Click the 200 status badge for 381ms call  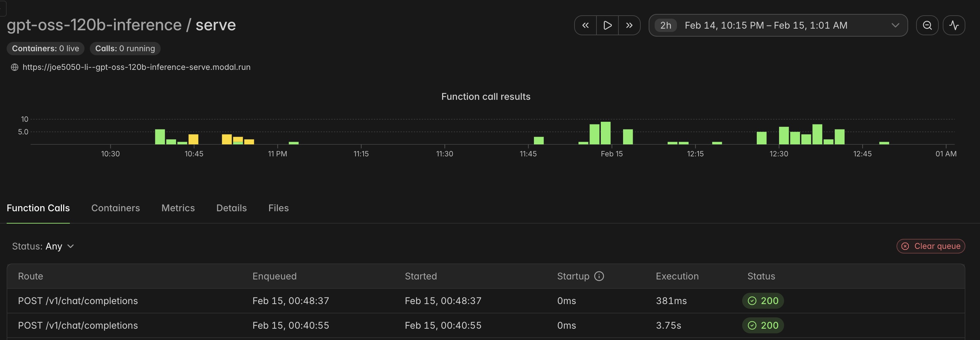[763, 301]
